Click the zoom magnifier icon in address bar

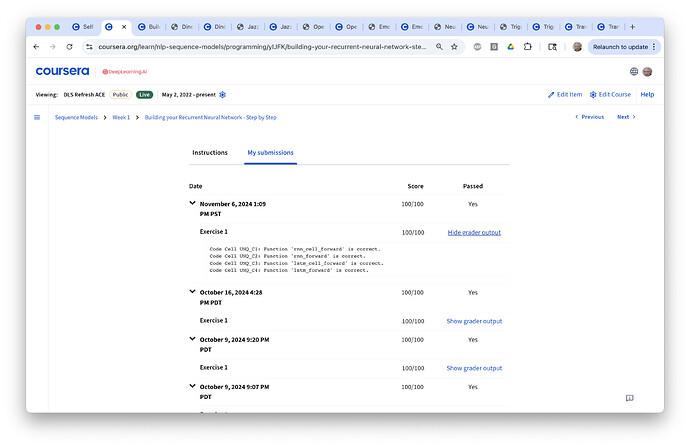point(439,47)
